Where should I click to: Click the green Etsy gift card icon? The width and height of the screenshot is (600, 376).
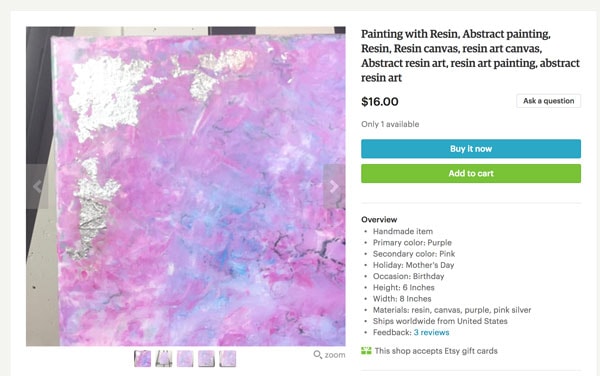coord(366,351)
